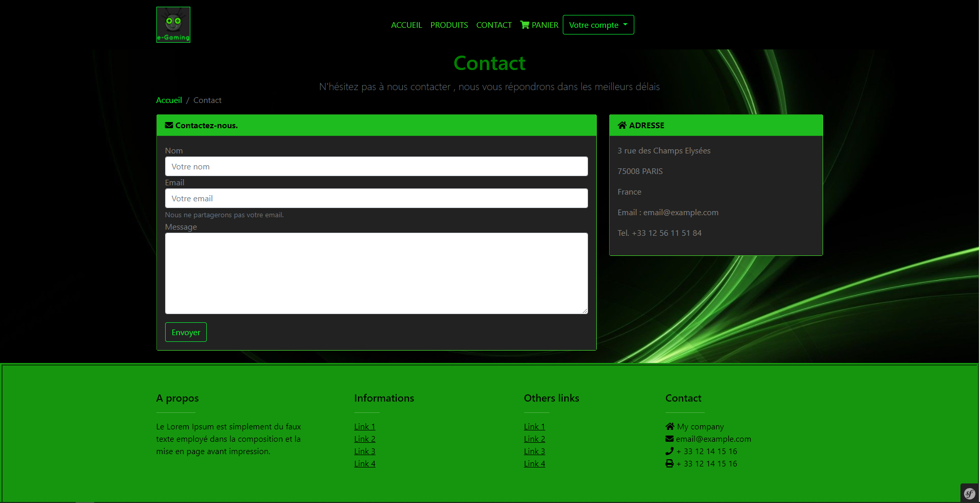
Task: Click the house icon beside ADRESSE
Action: click(622, 125)
